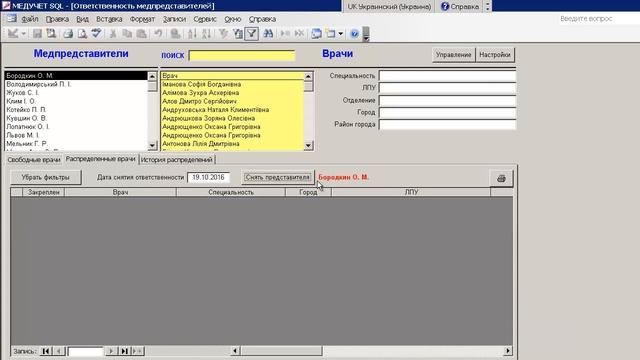Viewport: 640px width, 360px height.
Task: Click the UK Украинский language indicator
Action: pyautogui.click(x=389, y=7)
